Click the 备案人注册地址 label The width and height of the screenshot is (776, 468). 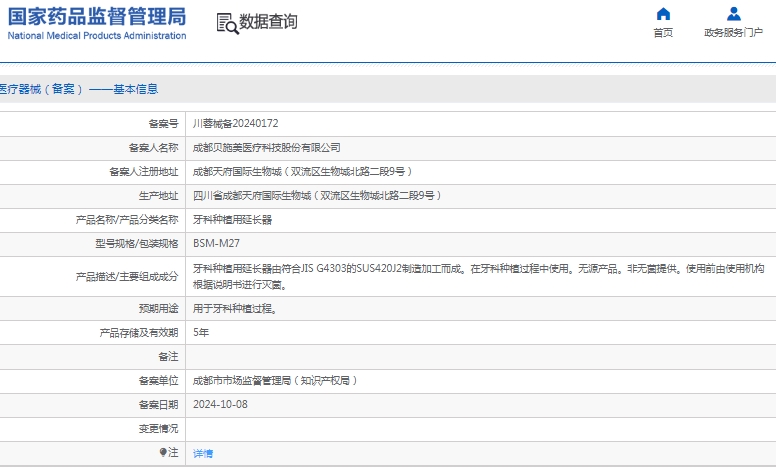tap(144, 172)
